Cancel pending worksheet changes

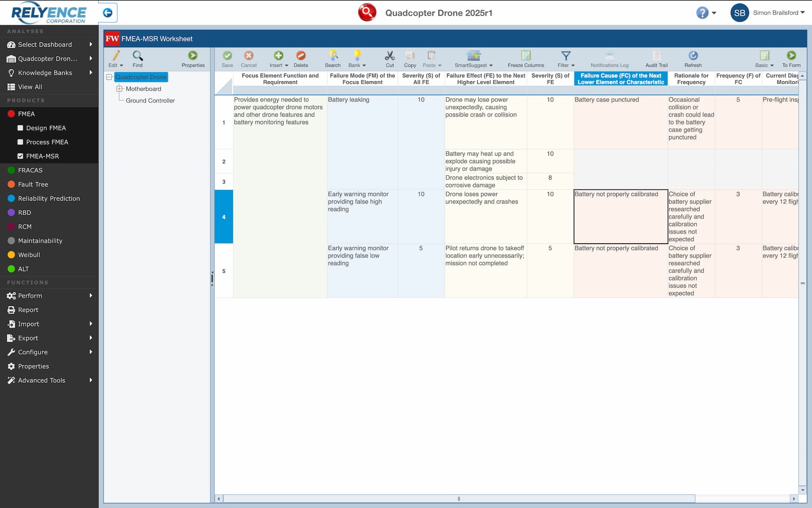tap(249, 58)
